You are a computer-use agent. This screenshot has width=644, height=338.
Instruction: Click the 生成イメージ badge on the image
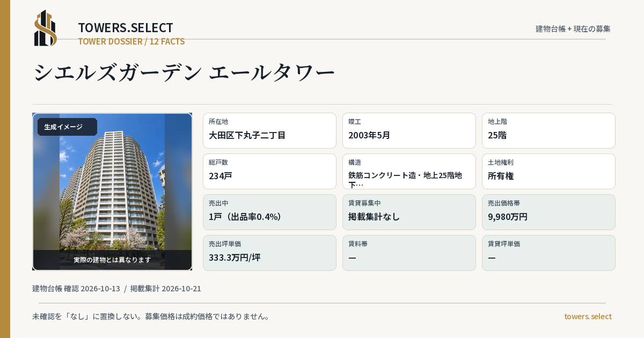(67, 127)
